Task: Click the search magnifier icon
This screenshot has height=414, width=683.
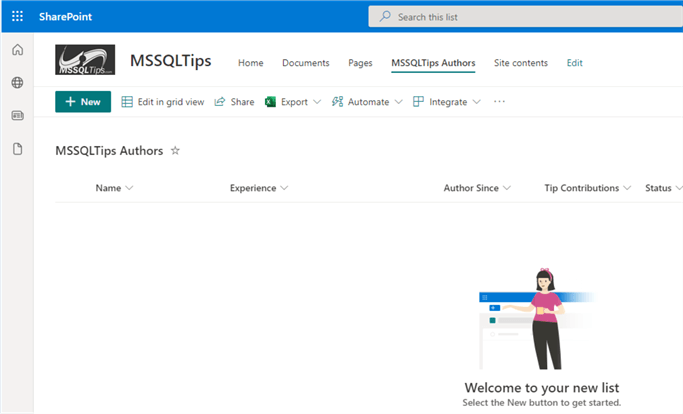Action: [x=385, y=17]
